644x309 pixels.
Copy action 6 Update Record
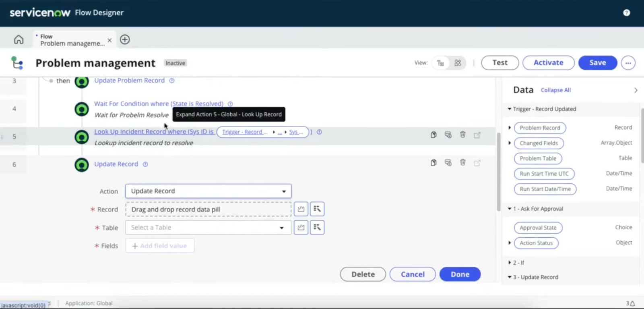click(x=433, y=163)
